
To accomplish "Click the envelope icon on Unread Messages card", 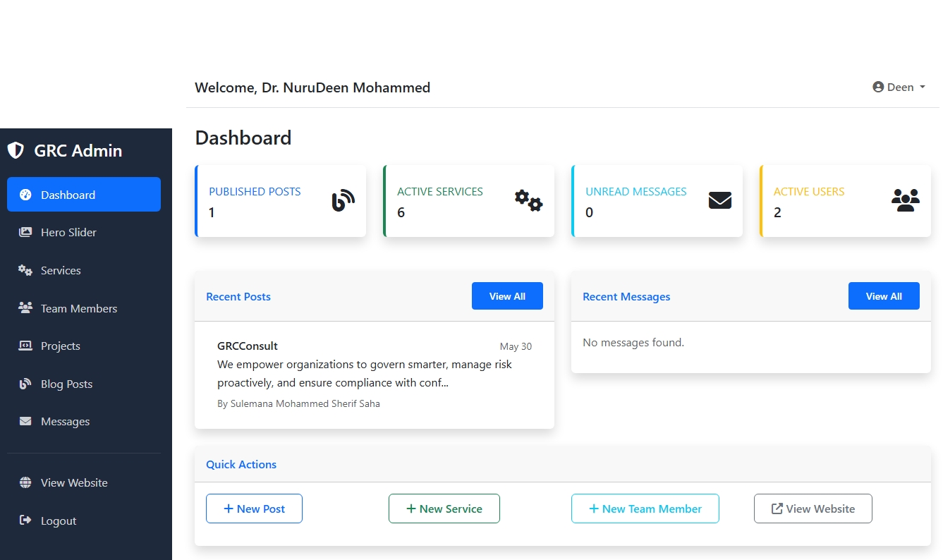I will [x=719, y=201].
